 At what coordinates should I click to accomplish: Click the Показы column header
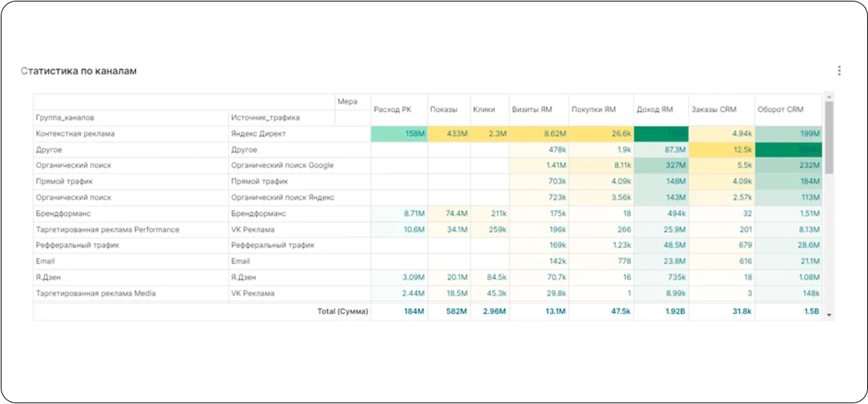[443, 109]
